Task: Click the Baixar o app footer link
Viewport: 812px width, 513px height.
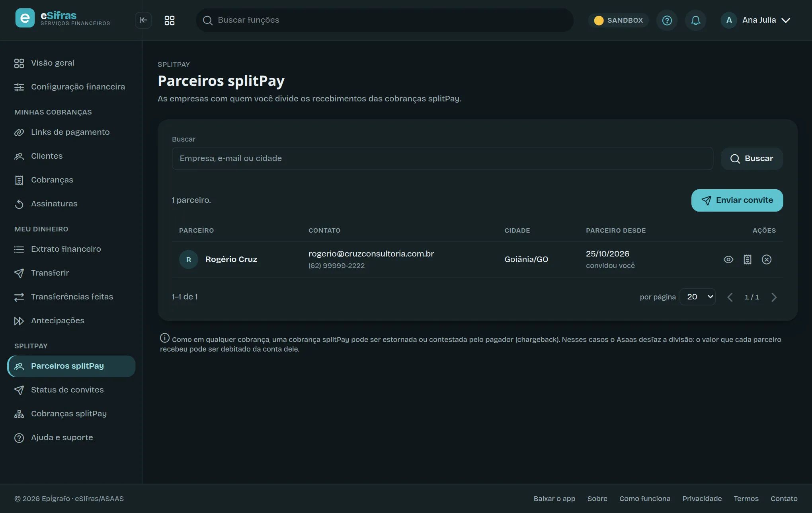Action: 554,499
